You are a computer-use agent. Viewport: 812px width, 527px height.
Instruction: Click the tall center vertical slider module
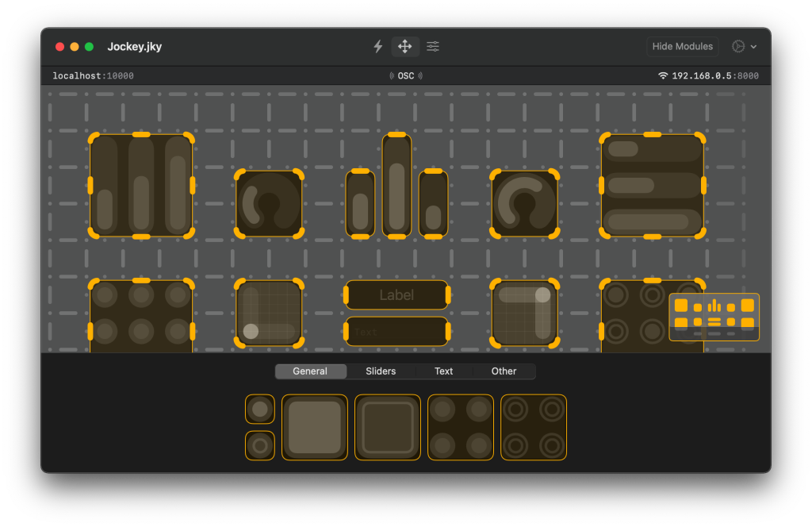pyautogui.click(x=396, y=186)
